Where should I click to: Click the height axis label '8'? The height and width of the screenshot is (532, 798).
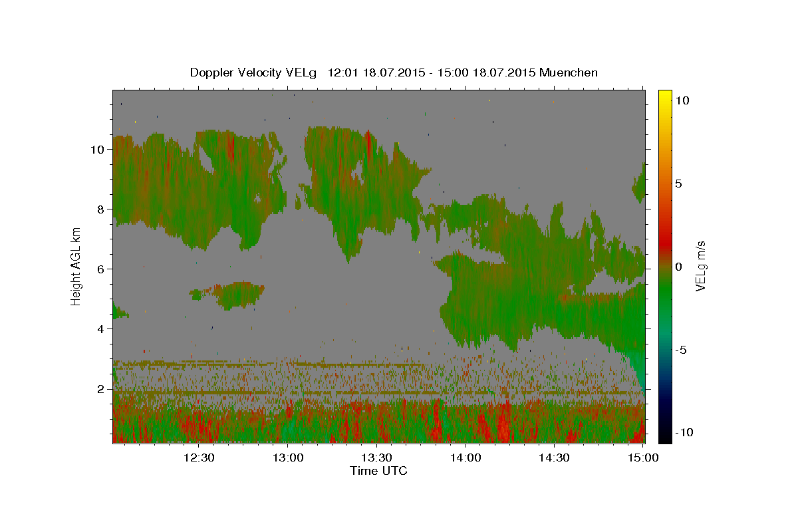(x=101, y=209)
